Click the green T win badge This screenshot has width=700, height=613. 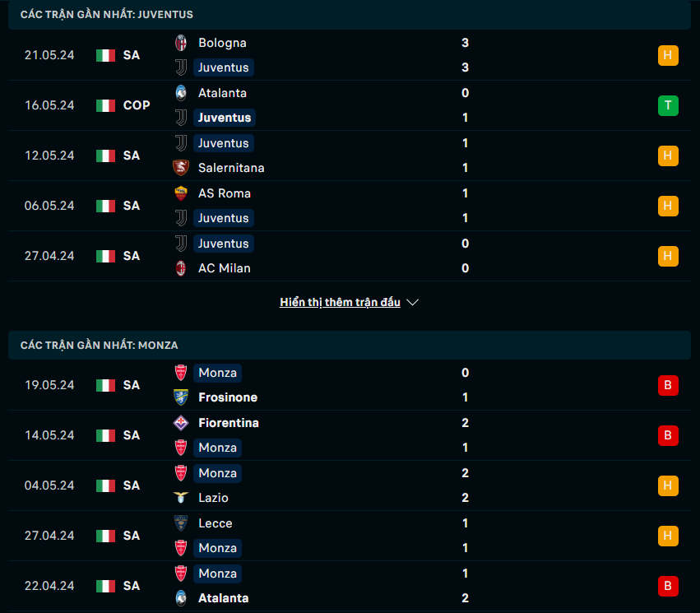pyautogui.click(x=668, y=105)
